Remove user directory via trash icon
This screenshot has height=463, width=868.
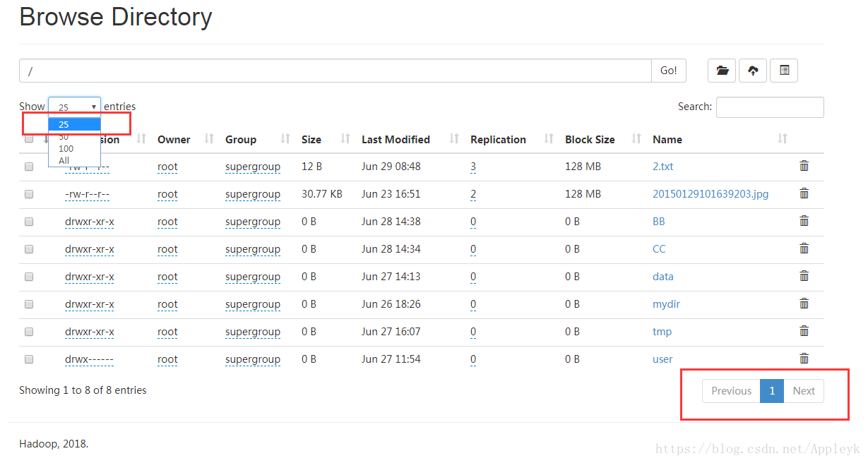(x=804, y=359)
